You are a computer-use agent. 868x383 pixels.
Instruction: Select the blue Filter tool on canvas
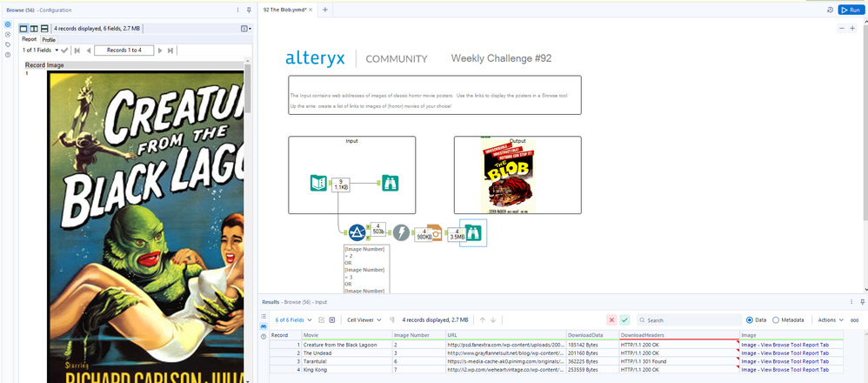pos(357,232)
